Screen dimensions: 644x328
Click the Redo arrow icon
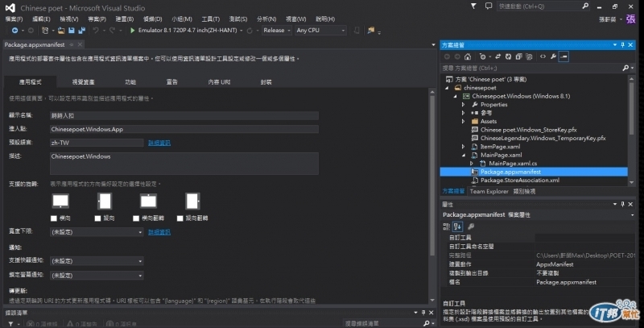pos(112,31)
